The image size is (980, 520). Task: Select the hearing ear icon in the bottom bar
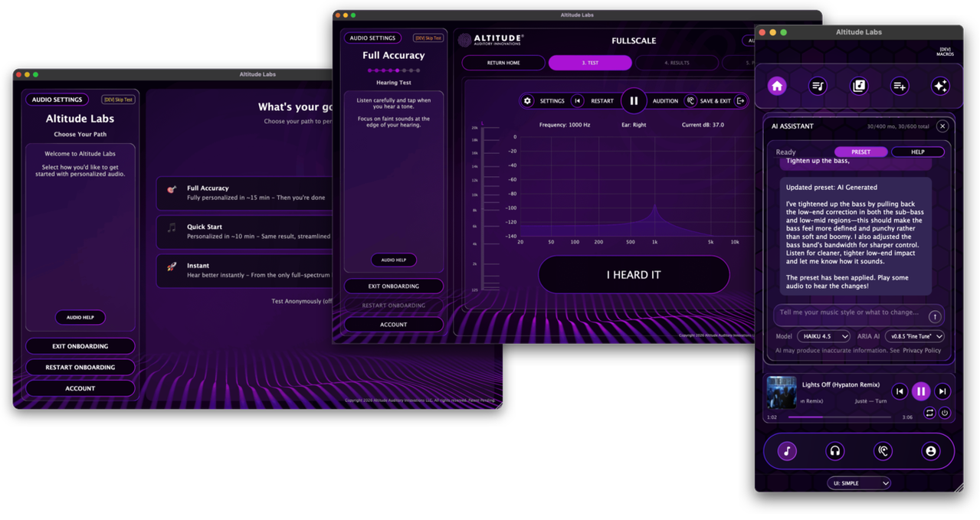[x=883, y=451]
